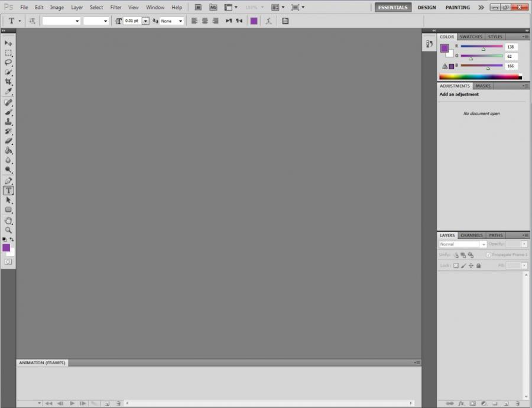Toggle text orientation in options bar
The width and height of the screenshot is (532, 408).
(x=33, y=21)
